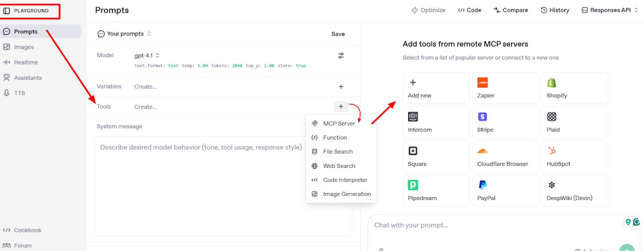Choose the Shopify MCP server tile
This screenshot has height=251, width=644.
coord(575,89)
